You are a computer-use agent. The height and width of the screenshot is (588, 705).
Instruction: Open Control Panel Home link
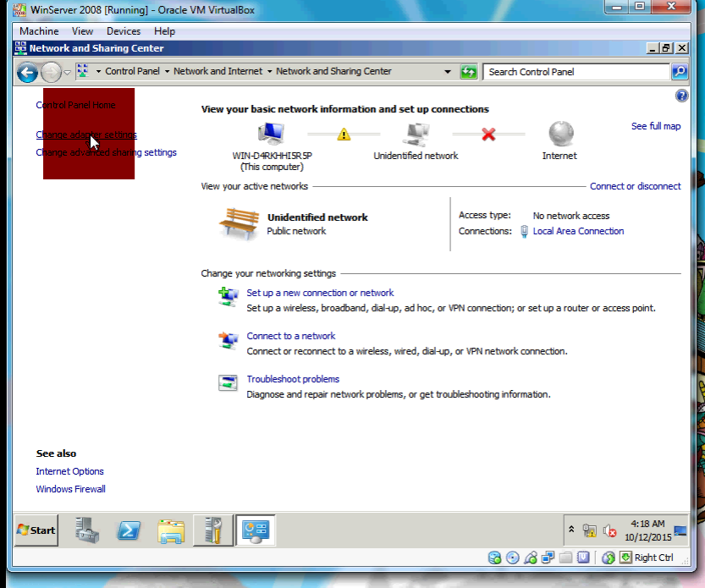coord(75,105)
